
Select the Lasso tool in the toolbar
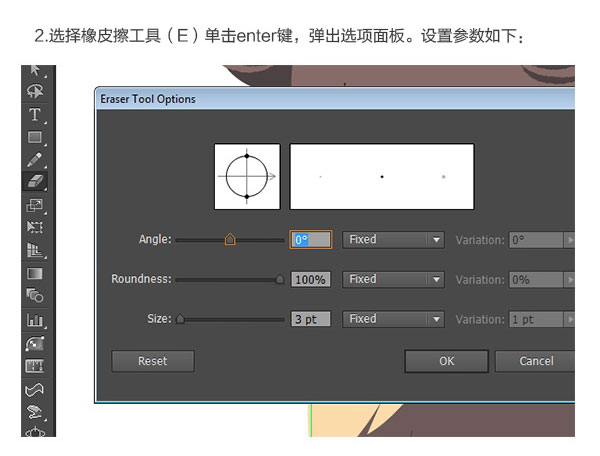[35, 91]
